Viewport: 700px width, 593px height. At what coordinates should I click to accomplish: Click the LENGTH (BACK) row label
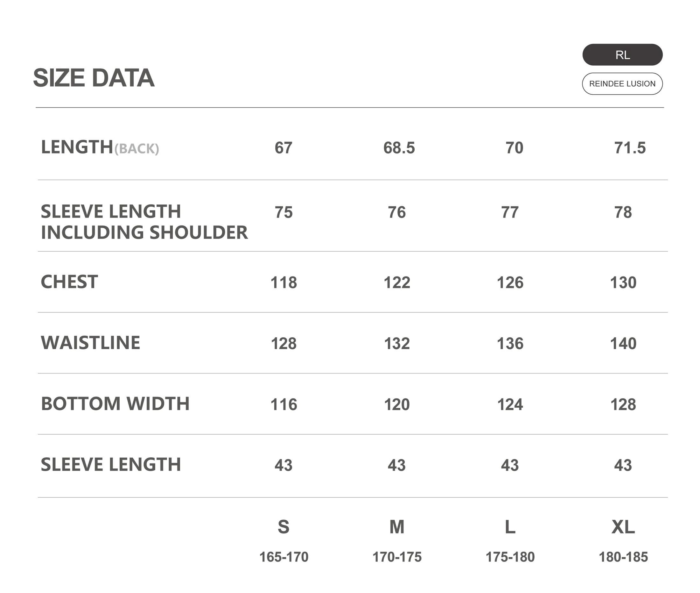tap(100, 147)
